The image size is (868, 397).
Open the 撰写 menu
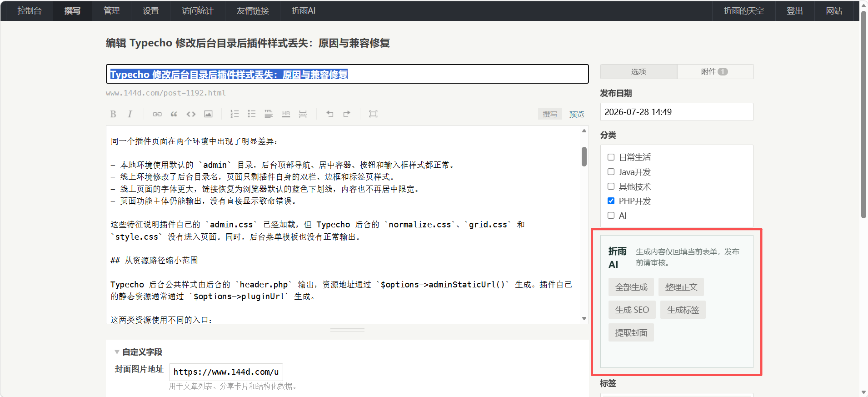click(72, 11)
